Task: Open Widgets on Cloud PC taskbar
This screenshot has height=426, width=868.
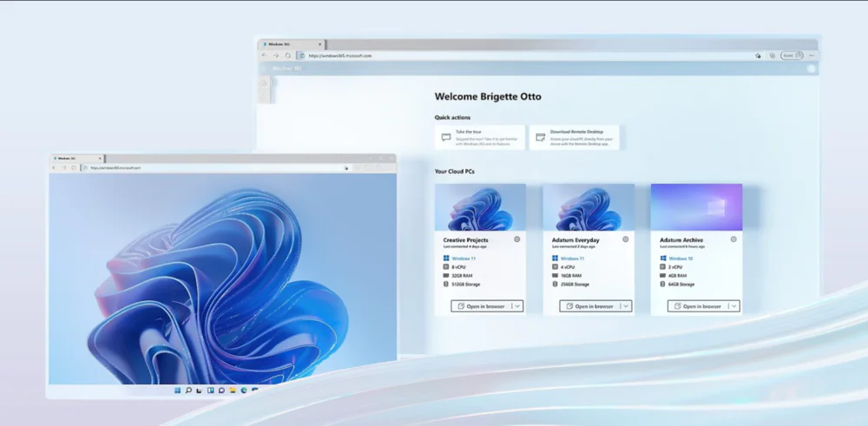Action: (x=210, y=390)
